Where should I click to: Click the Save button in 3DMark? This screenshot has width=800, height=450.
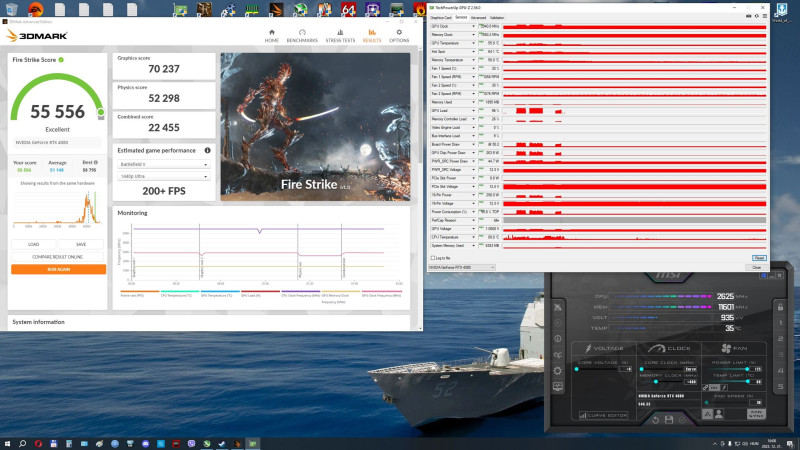click(x=81, y=244)
